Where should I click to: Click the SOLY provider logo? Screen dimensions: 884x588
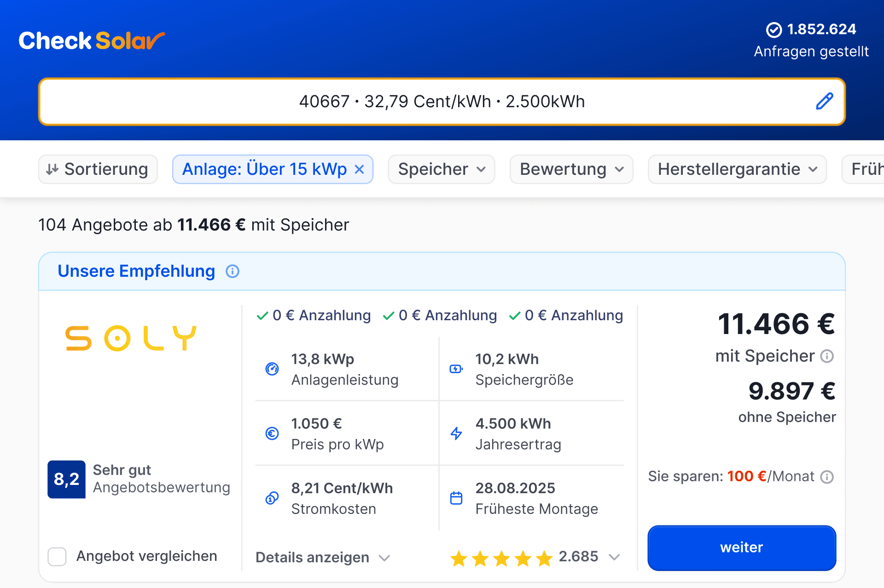tap(131, 338)
